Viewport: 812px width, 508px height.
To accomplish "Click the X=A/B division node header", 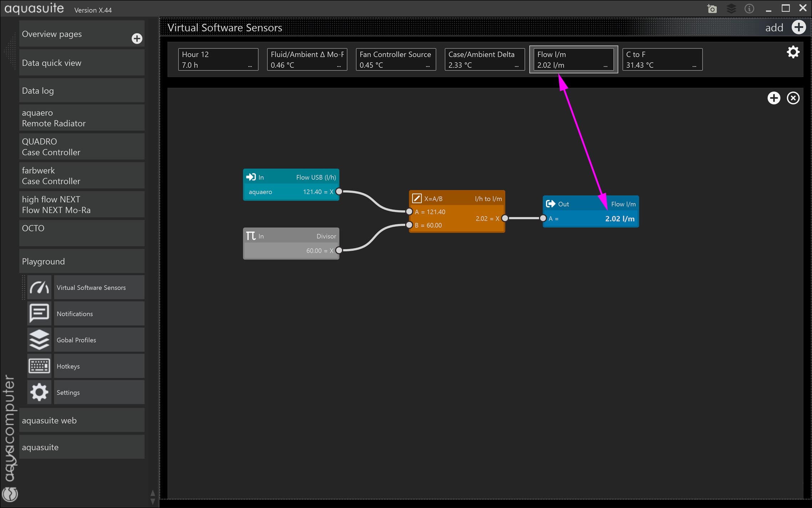I will [x=456, y=199].
